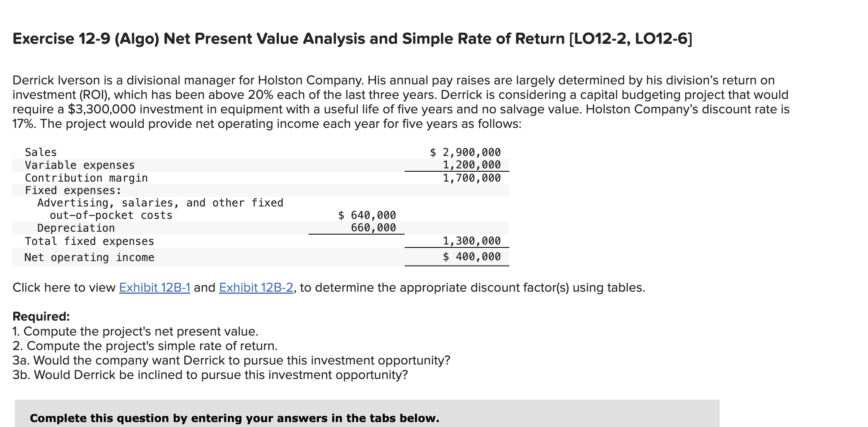Click the Total fixed expenses row
Viewport: 868px width, 427px height.
pyautogui.click(x=89, y=240)
